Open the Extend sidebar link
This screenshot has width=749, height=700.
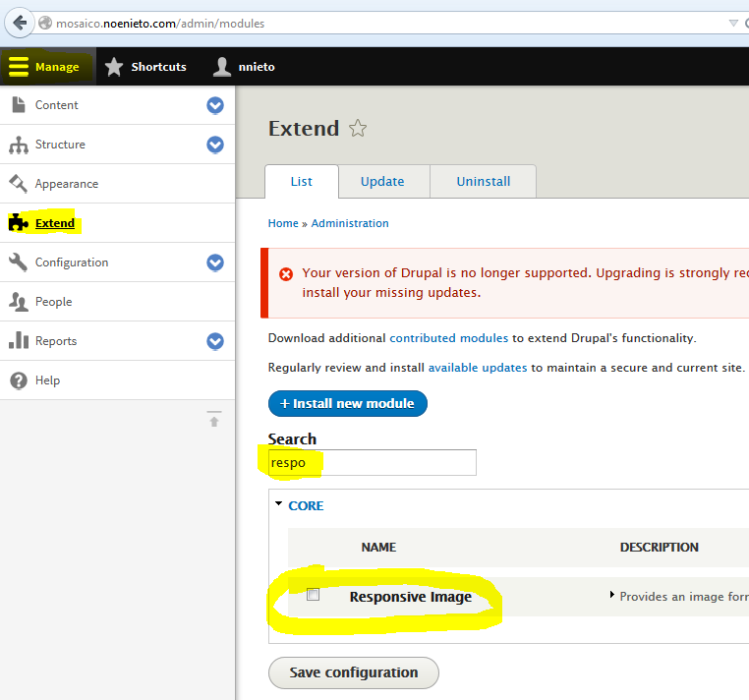(x=55, y=223)
